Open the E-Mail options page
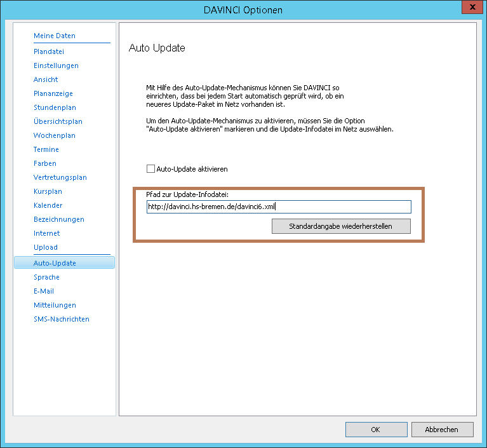This screenshot has height=448, width=487. 44,291
